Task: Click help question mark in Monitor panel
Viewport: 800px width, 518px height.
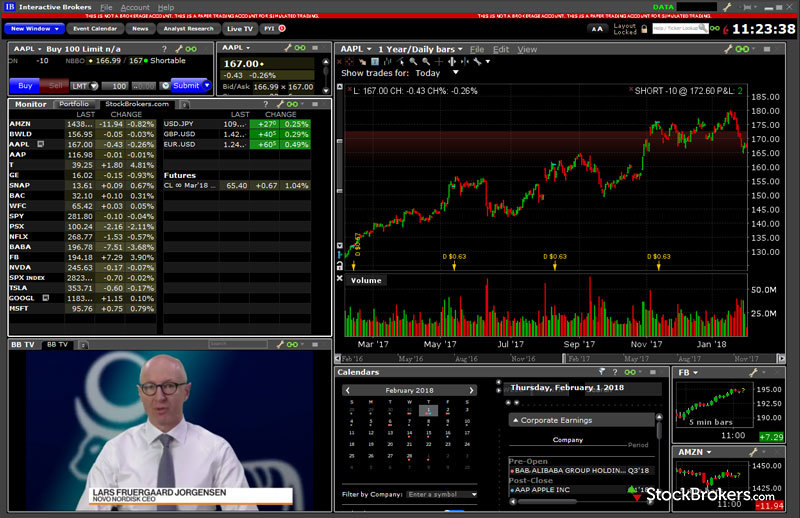Action: tap(265, 104)
